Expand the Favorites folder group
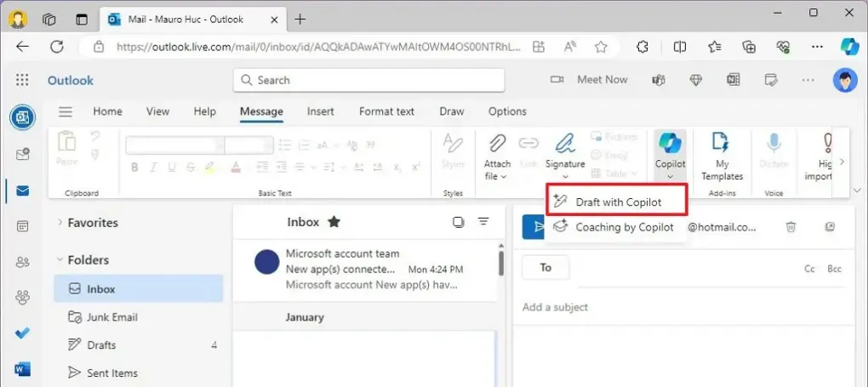Image resolution: width=868 pixels, height=387 pixels. (60, 223)
